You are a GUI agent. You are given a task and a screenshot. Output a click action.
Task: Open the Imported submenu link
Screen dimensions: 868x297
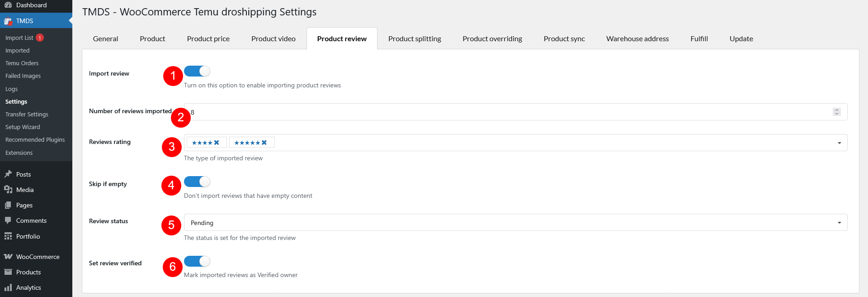17,50
